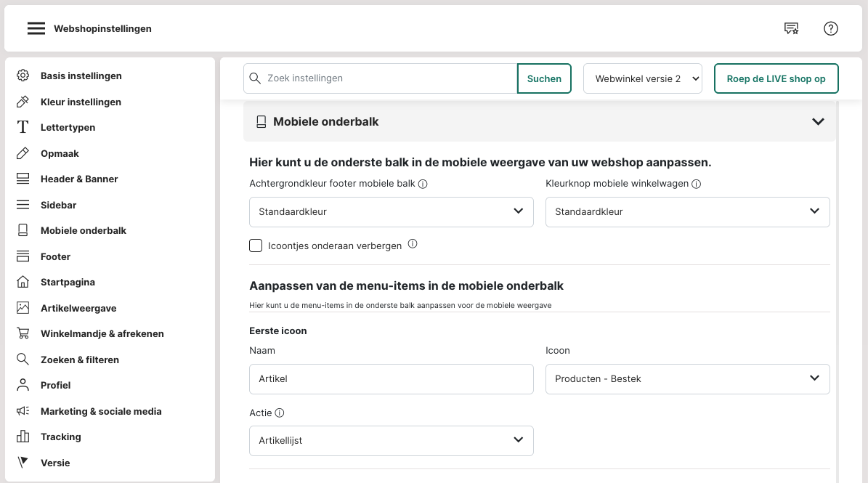This screenshot has width=868, height=483.
Task: Click the Winkelmandje & afrekenen cart icon
Action: [x=23, y=334]
